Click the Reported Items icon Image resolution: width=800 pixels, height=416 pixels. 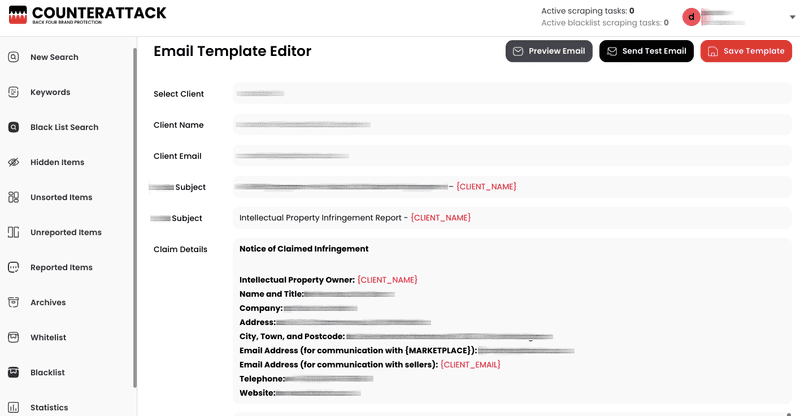click(x=13, y=267)
